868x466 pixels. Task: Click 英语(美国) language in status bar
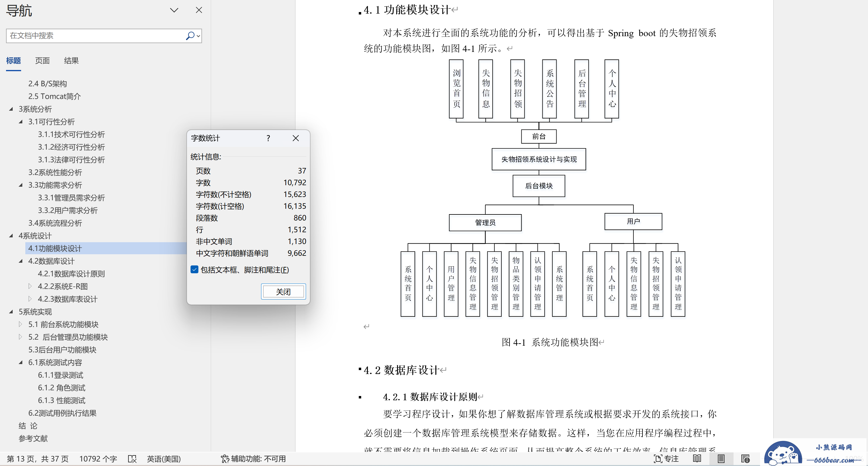click(x=164, y=459)
